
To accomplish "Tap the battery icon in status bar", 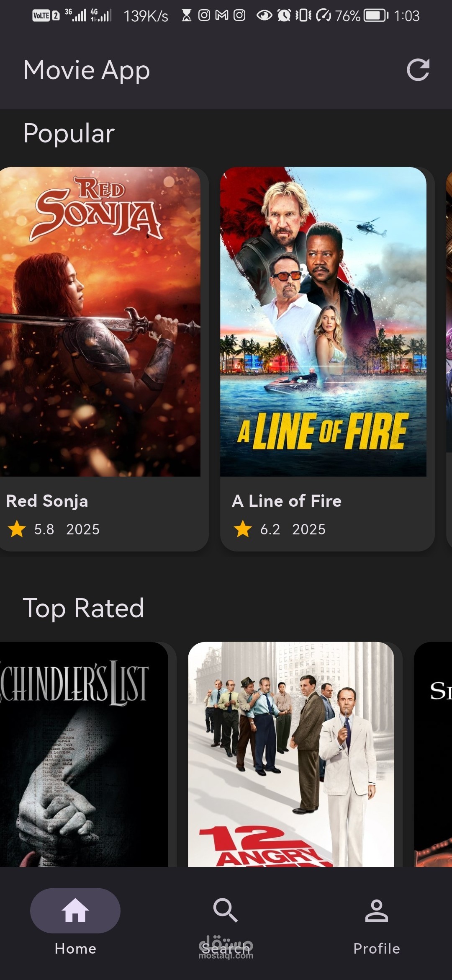I will click(376, 16).
